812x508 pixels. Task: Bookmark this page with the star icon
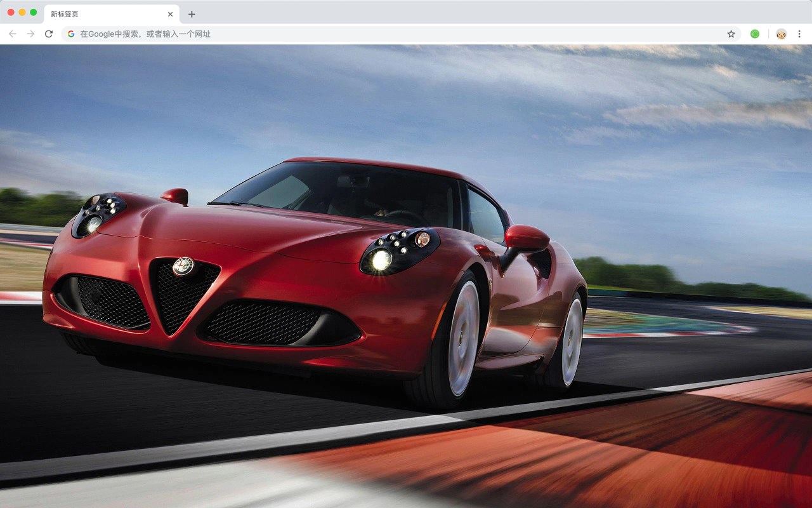(731, 34)
